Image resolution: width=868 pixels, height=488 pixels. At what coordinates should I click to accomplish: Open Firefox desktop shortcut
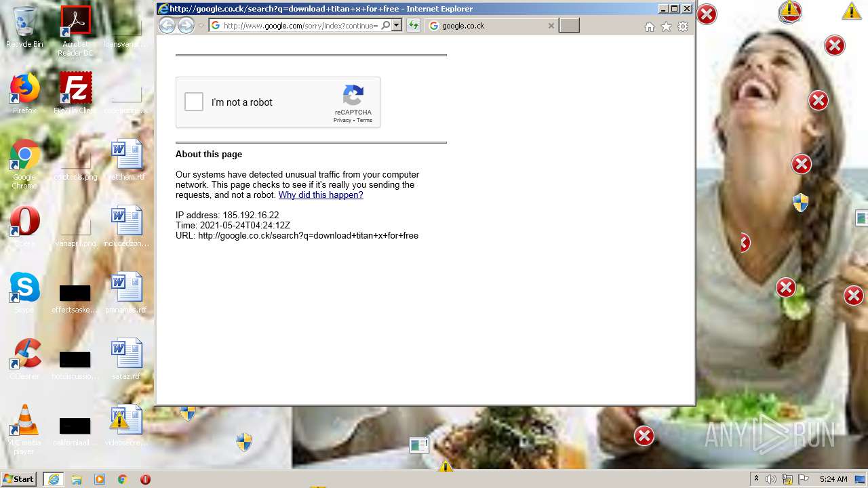(x=24, y=94)
